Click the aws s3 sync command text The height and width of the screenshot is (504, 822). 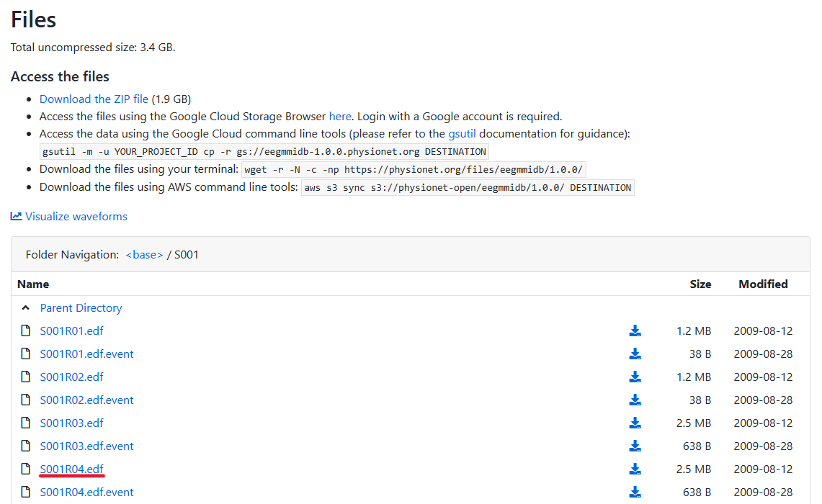(x=468, y=188)
